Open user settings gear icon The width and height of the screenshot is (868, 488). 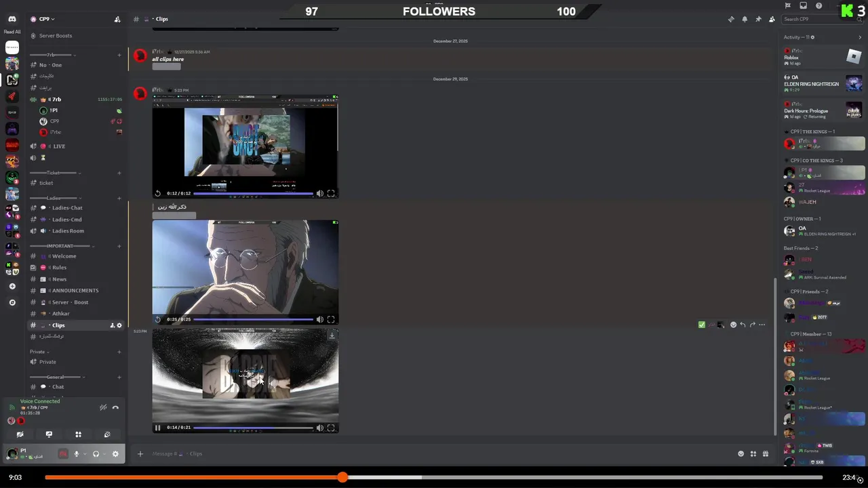115,454
